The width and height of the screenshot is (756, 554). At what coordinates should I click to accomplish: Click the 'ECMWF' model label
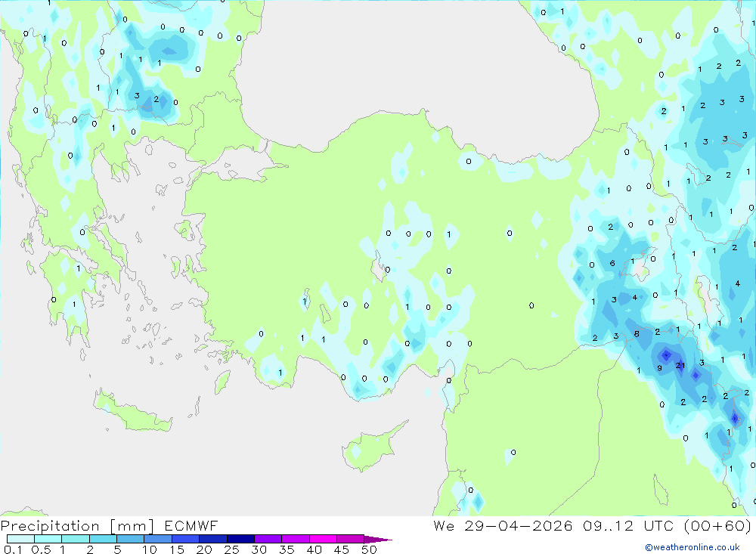(x=191, y=525)
